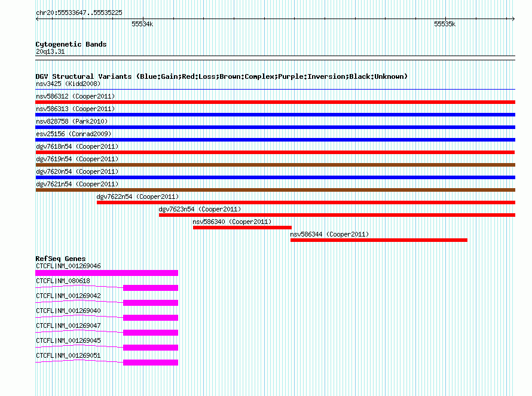This screenshot has width=532, height=396.
Task: Select the dgv7618n54 red loss bar
Action: [275, 152]
